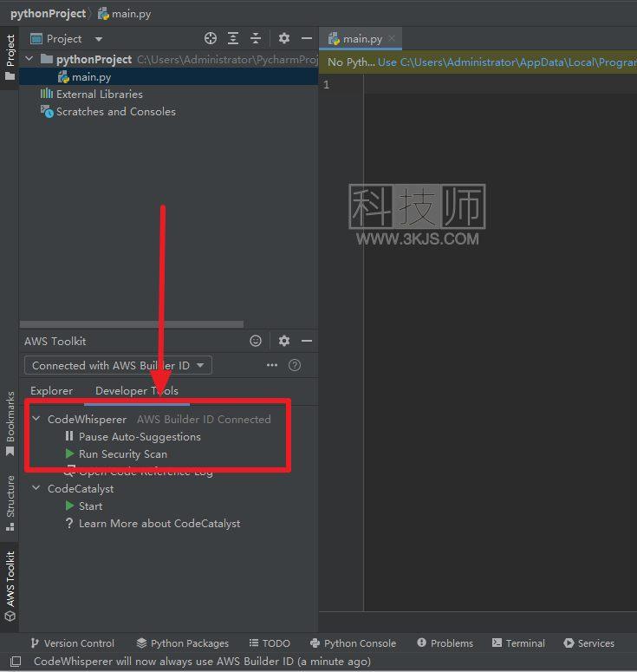Viewport: 637px width, 672px height.
Task: Open Project sidebar tool window
Action: point(10,57)
